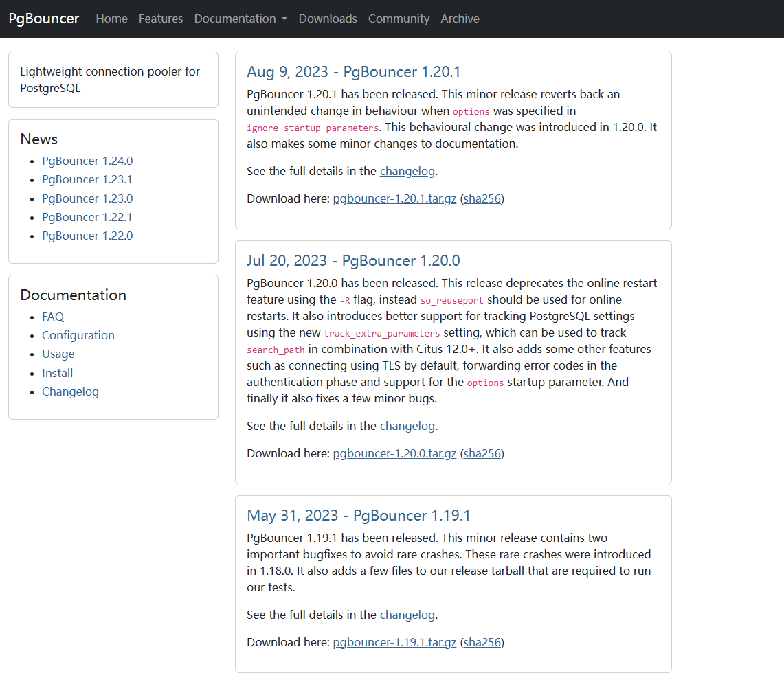Open sha256 link for version 1.20.0
784x682 pixels.
point(482,453)
